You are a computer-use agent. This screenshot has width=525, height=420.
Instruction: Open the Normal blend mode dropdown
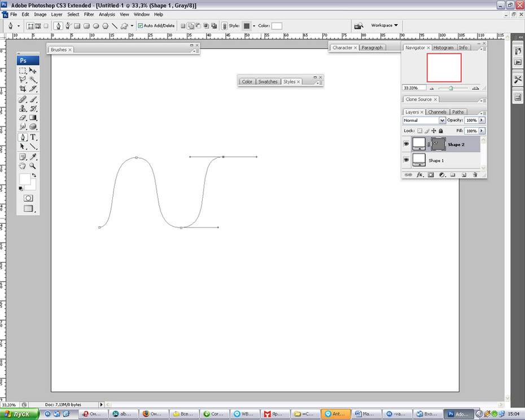[x=424, y=120]
